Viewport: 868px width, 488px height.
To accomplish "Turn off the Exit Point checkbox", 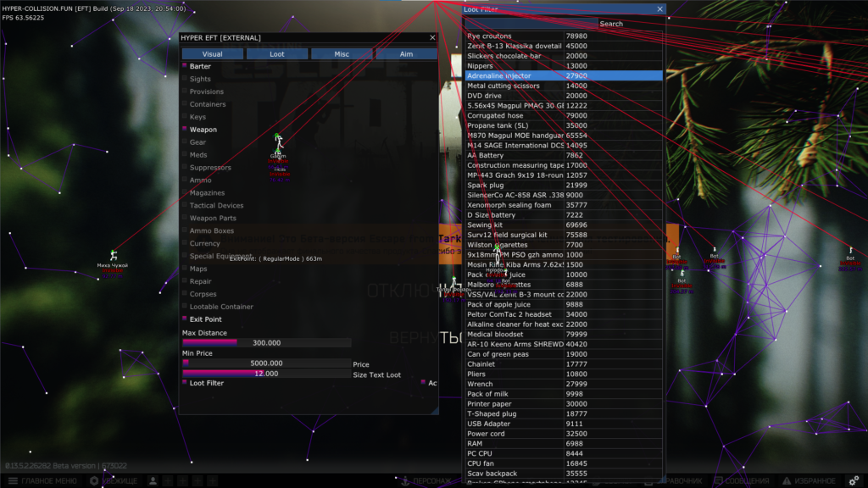I will click(185, 319).
